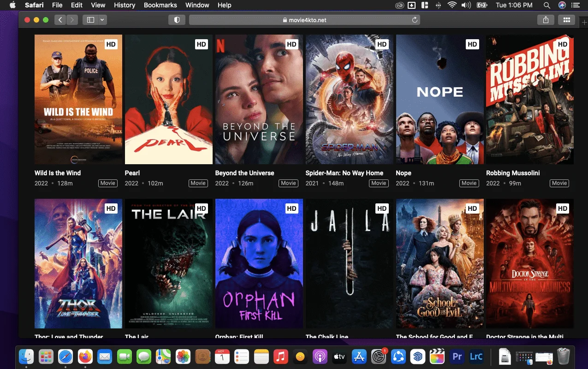Image resolution: width=588 pixels, height=369 pixels.
Task: Open the Wild Is the Wind poster
Action: pos(78,99)
